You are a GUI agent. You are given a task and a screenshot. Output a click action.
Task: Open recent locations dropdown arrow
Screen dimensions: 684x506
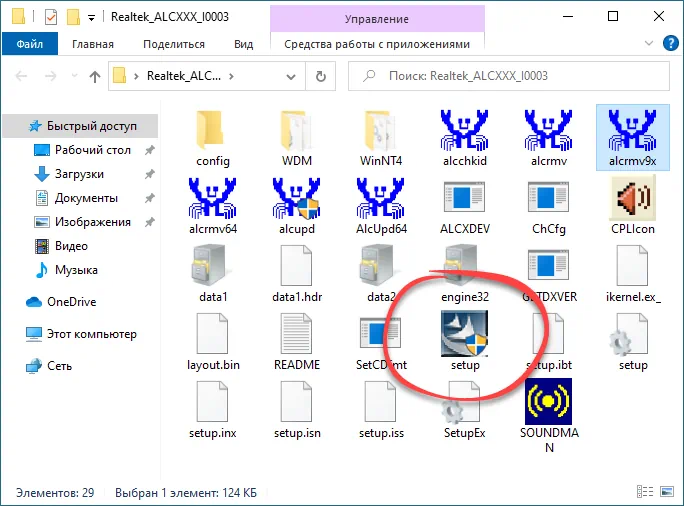click(75, 76)
